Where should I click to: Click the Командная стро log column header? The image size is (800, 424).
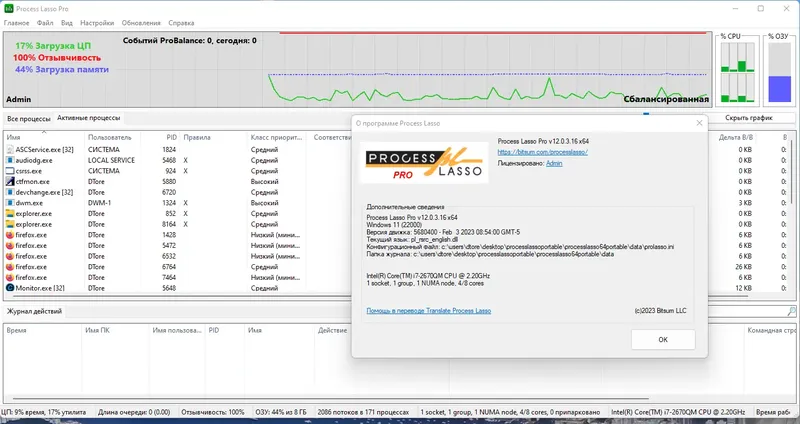[770, 330]
